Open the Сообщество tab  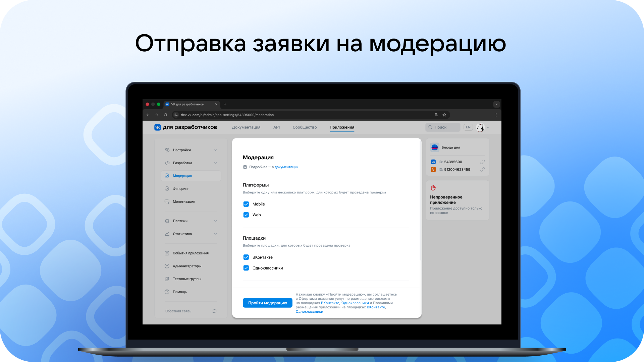pos(305,127)
